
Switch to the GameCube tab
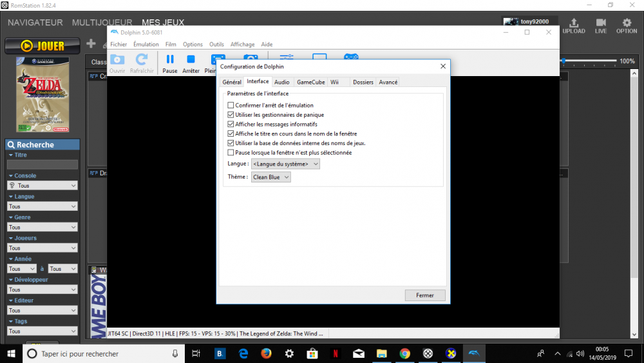pos(310,82)
